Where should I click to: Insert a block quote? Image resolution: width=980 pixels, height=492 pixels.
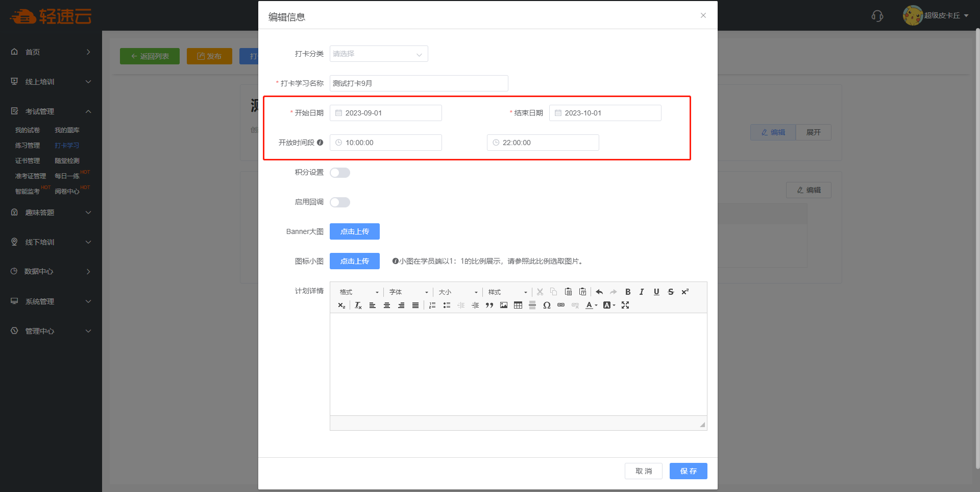[x=489, y=305]
